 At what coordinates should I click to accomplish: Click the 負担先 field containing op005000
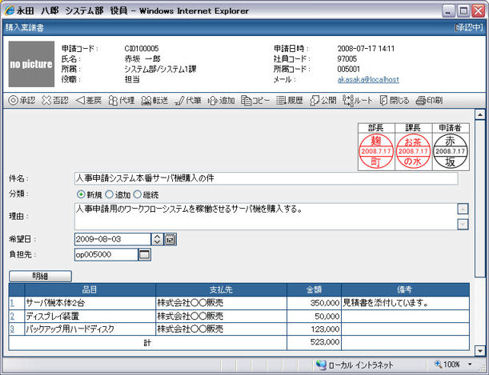[106, 255]
